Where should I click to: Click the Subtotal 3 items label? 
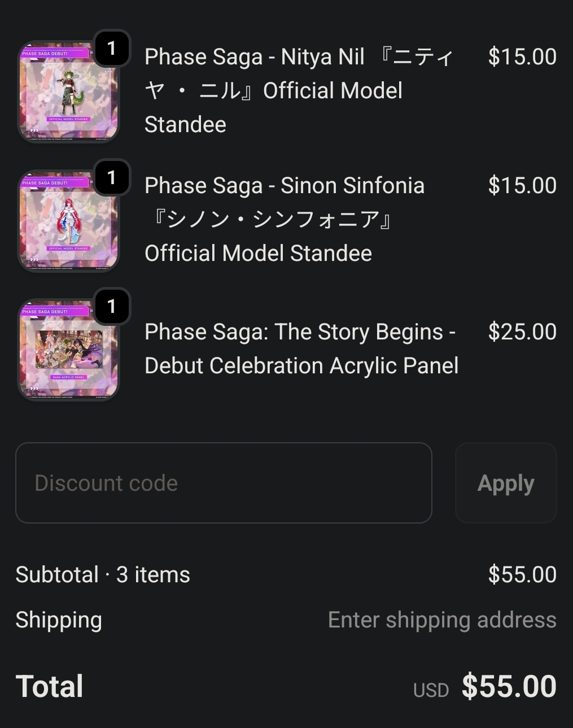tap(103, 575)
